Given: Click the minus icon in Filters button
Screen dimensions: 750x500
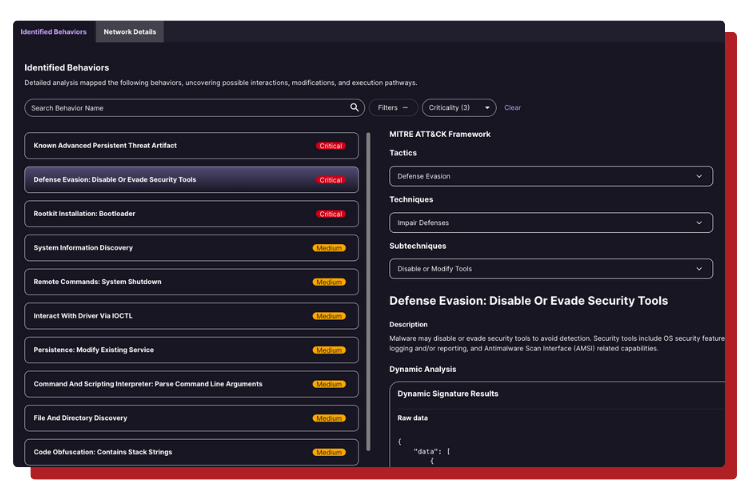Looking at the screenshot, I should (x=405, y=108).
